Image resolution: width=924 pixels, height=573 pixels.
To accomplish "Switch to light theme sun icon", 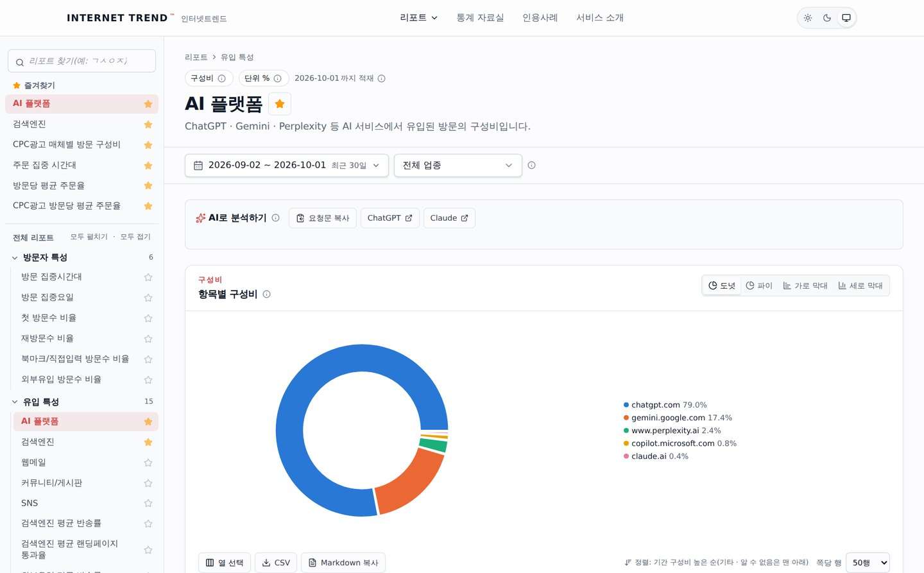I will point(808,18).
